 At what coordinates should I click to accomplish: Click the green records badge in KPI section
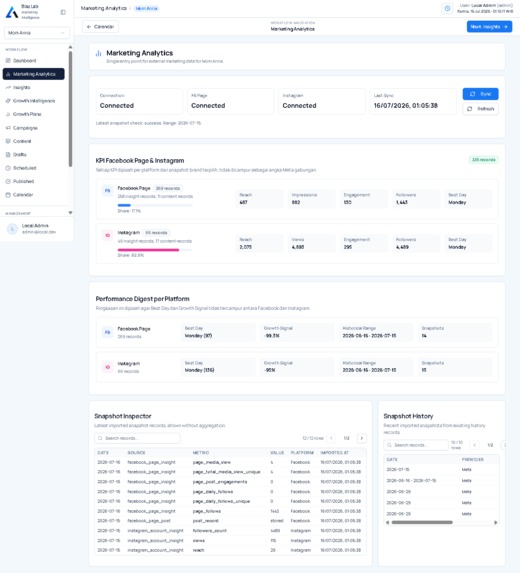point(483,160)
